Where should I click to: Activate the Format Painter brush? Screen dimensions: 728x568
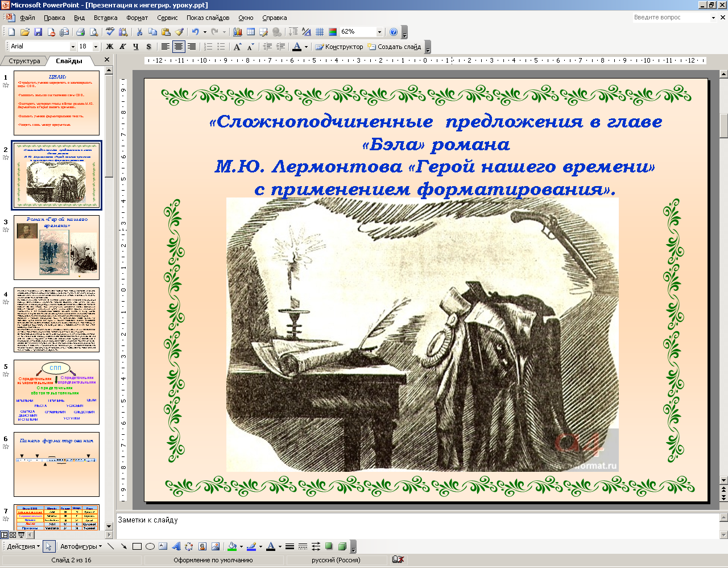(x=179, y=32)
